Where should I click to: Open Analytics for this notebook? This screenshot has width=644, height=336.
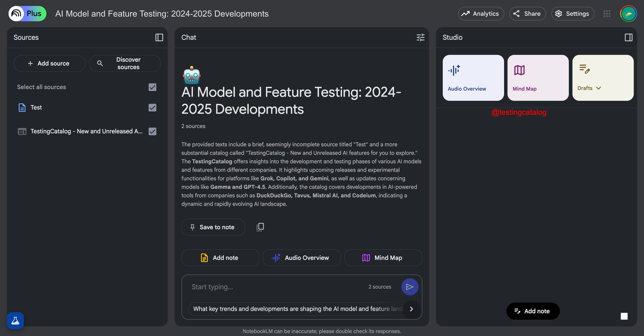pos(481,14)
